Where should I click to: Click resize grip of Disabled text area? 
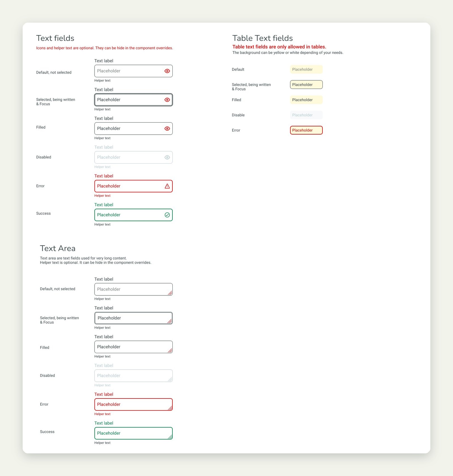tap(170, 379)
